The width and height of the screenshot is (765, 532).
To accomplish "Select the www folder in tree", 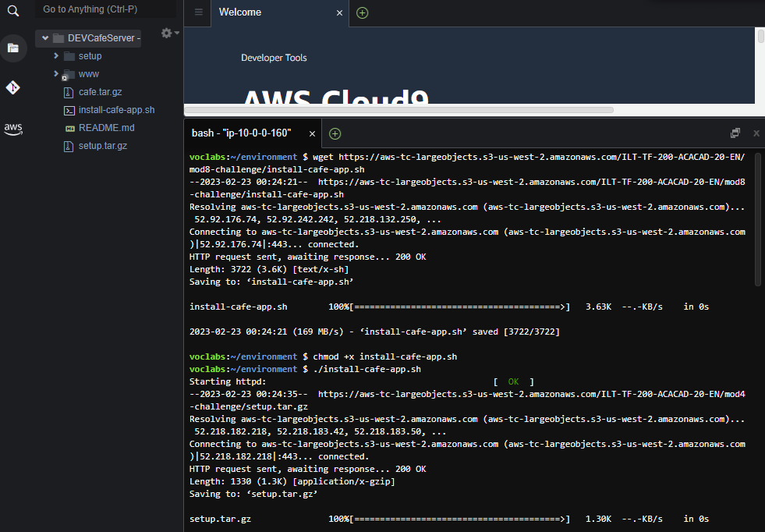I will (x=89, y=74).
